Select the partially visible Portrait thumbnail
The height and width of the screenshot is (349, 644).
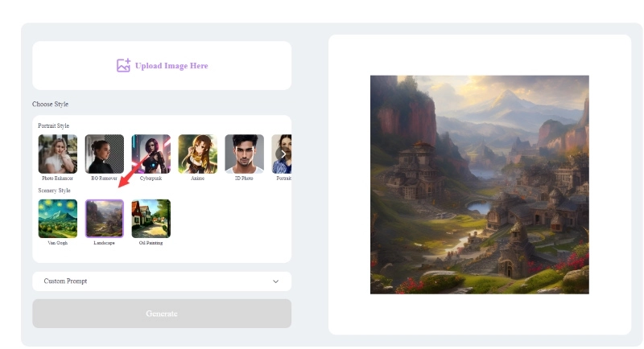[x=282, y=154]
